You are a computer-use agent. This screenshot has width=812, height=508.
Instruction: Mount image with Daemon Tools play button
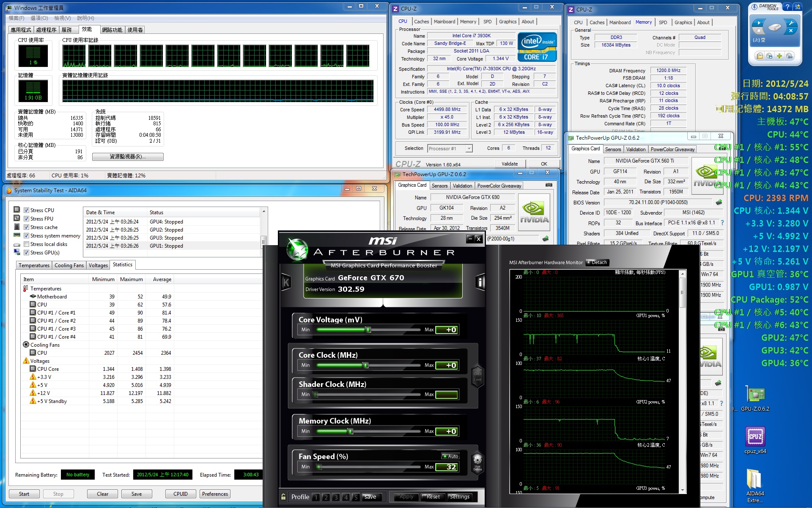click(x=759, y=23)
